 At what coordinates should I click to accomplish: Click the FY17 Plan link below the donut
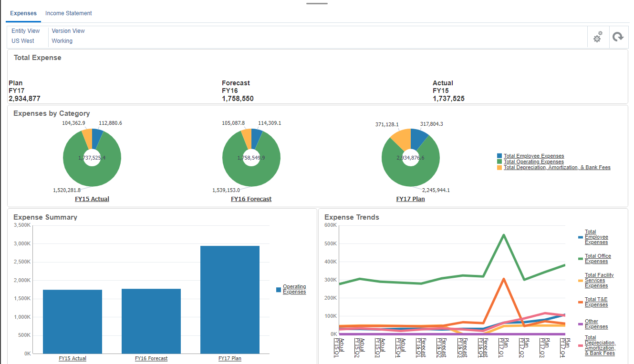click(410, 199)
